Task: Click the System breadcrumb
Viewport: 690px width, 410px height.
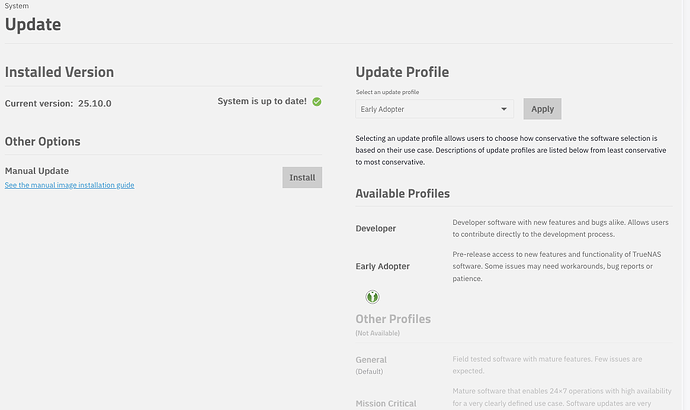Action: coord(16,6)
